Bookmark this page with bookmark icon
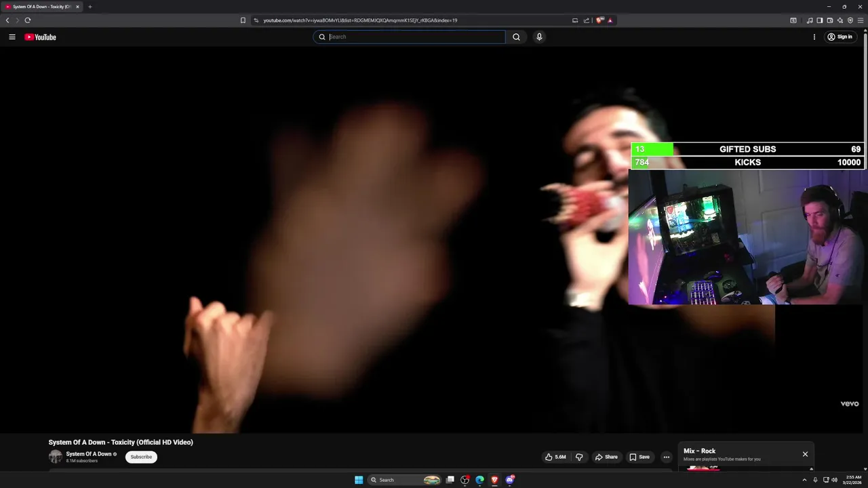The height and width of the screenshot is (488, 868). 243,20
